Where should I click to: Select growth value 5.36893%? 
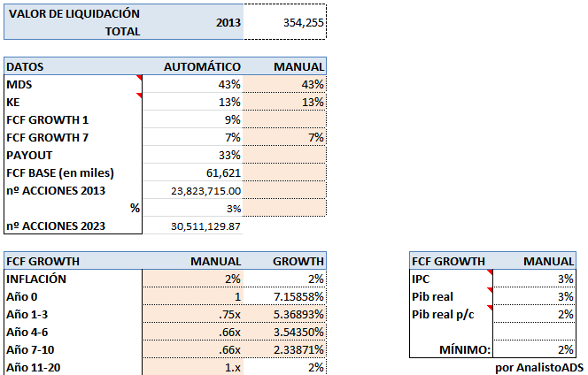pyautogui.click(x=285, y=314)
